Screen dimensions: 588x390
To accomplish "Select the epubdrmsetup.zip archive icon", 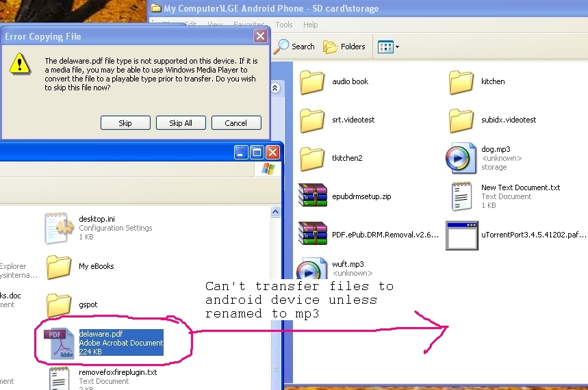I will click(x=313, y=195).
